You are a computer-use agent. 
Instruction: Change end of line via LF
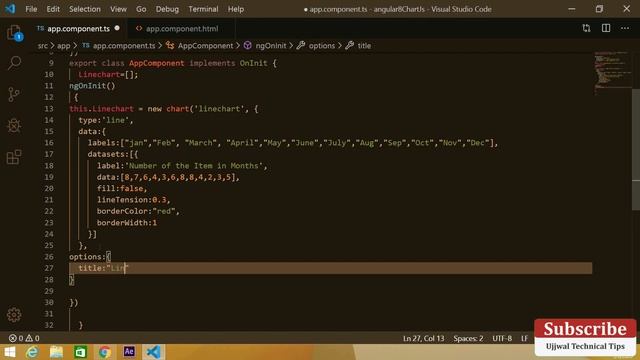[x=524, y=338]
